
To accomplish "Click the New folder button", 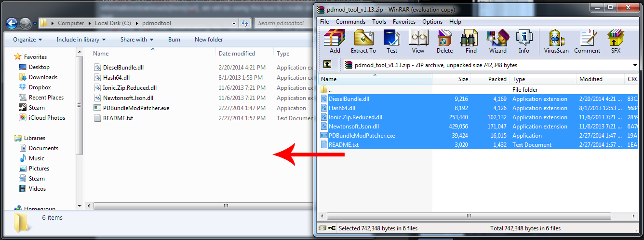I will (209, 40).
